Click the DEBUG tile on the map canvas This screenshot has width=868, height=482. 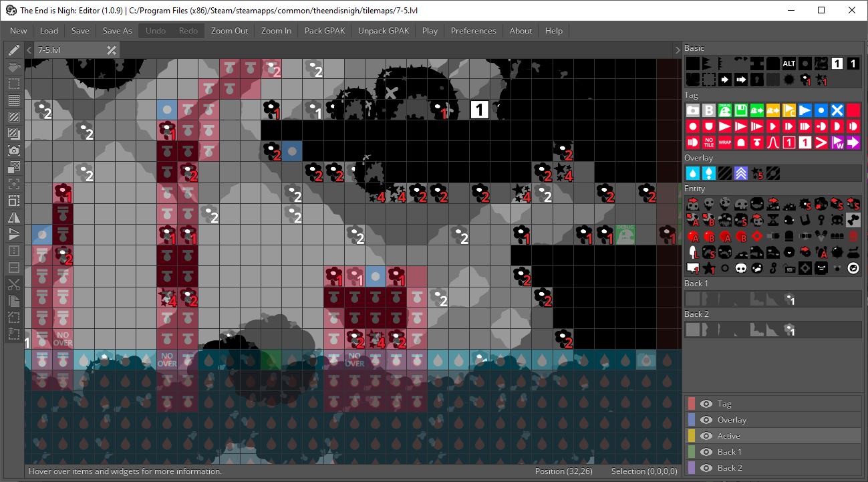625,233
